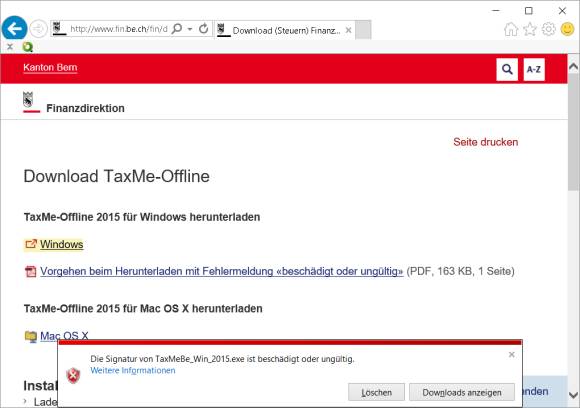Open Favorites with the star icon

pos(530,29)
